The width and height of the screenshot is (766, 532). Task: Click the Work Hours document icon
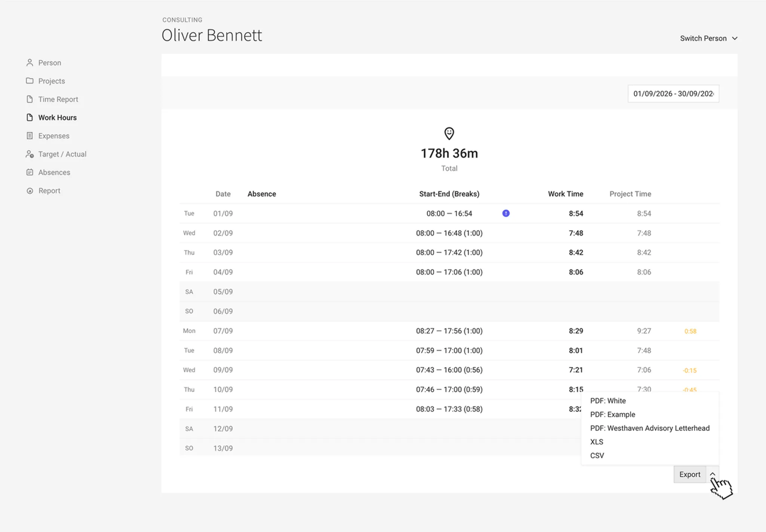pos(30,117)
